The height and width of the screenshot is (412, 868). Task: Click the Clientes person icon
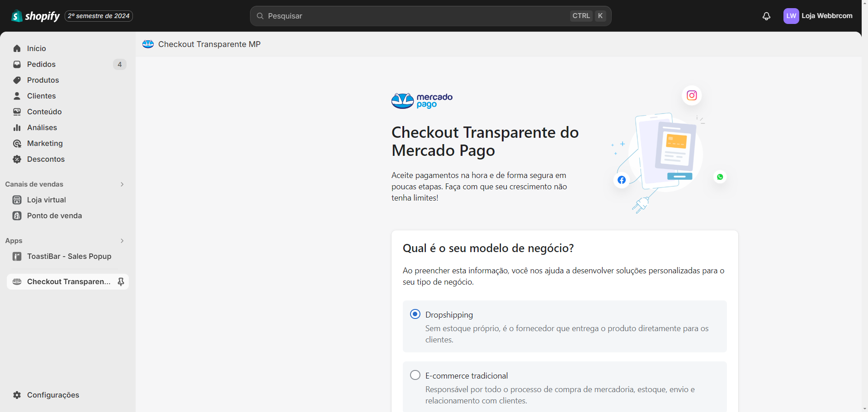click(x=17, y=96)
